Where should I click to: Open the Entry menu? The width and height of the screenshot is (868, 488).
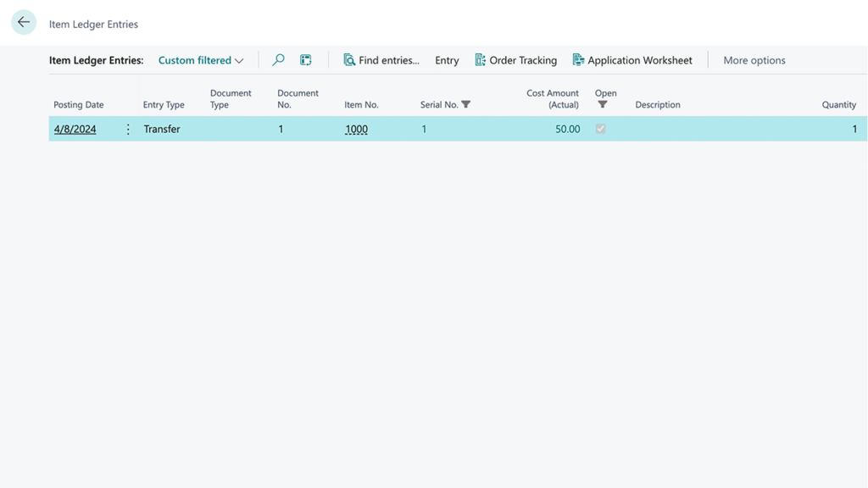click(447, 60)
